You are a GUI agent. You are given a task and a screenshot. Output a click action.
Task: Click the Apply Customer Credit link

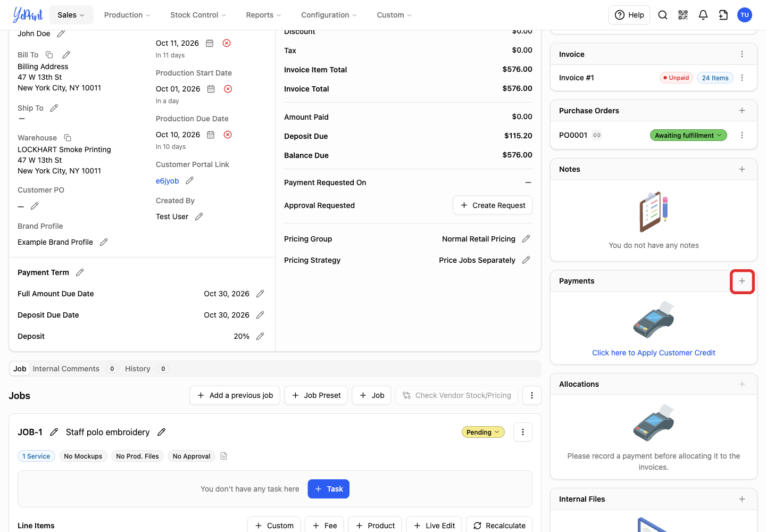(654, 353)
